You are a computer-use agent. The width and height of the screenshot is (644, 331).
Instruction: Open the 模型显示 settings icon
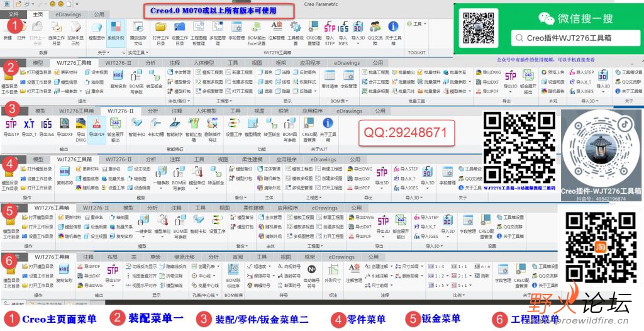coord(96,31)
